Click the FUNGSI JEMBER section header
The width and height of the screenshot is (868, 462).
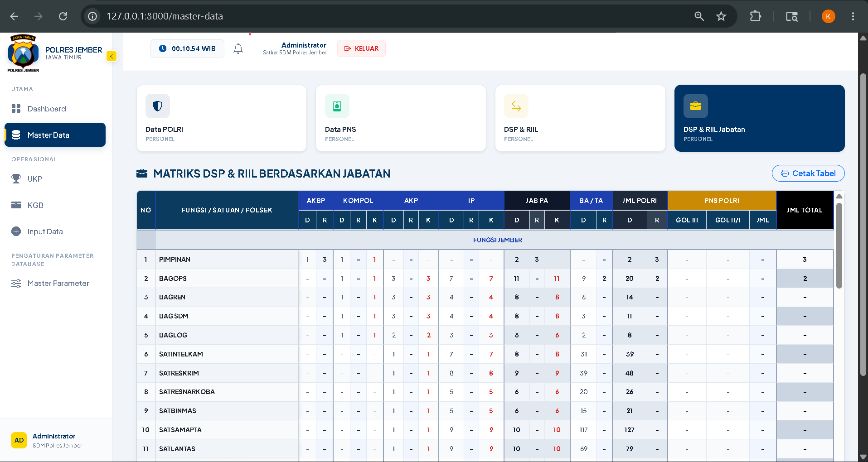(x=497, y=240)
